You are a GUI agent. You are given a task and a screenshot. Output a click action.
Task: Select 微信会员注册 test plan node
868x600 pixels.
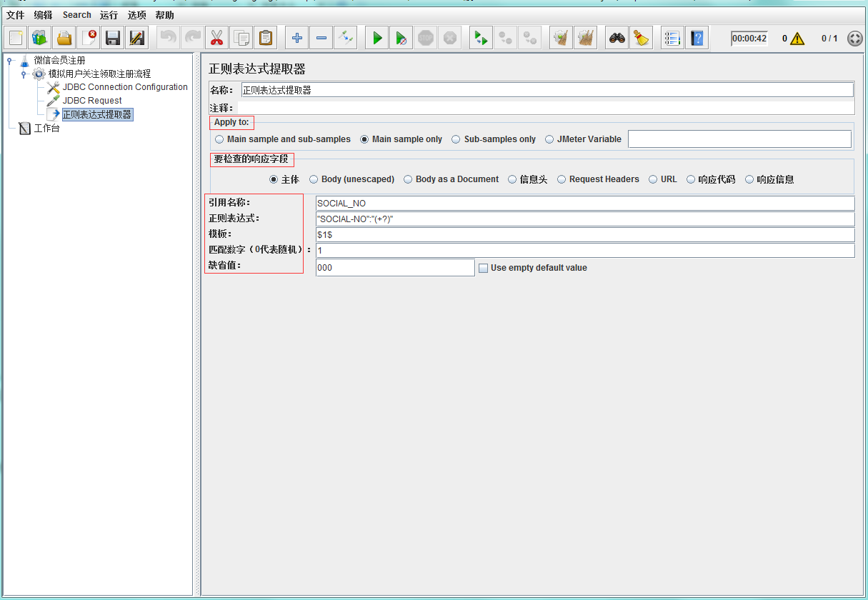(59, 60)
